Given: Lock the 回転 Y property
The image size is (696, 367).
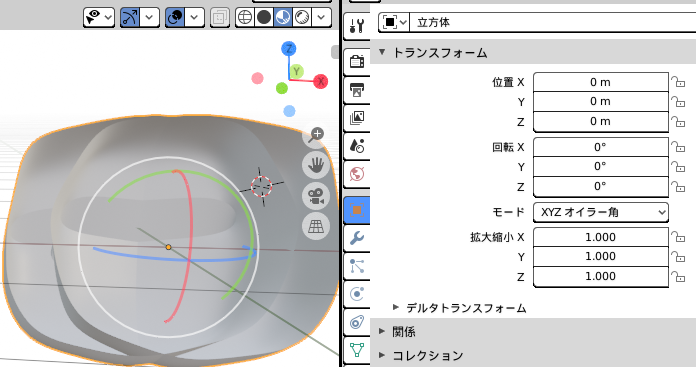Looking at the screenshot, I should pos(678,166).
